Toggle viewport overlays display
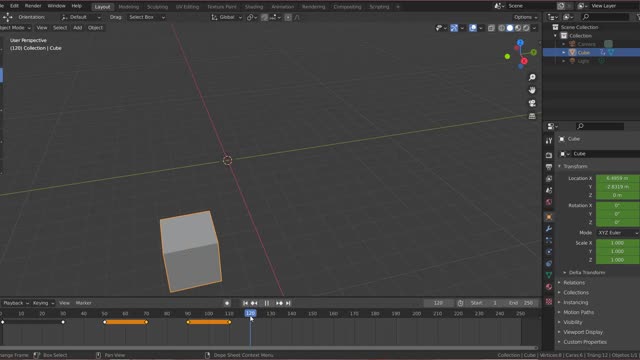Screen dimensions: 640x360 pos(473,28)
